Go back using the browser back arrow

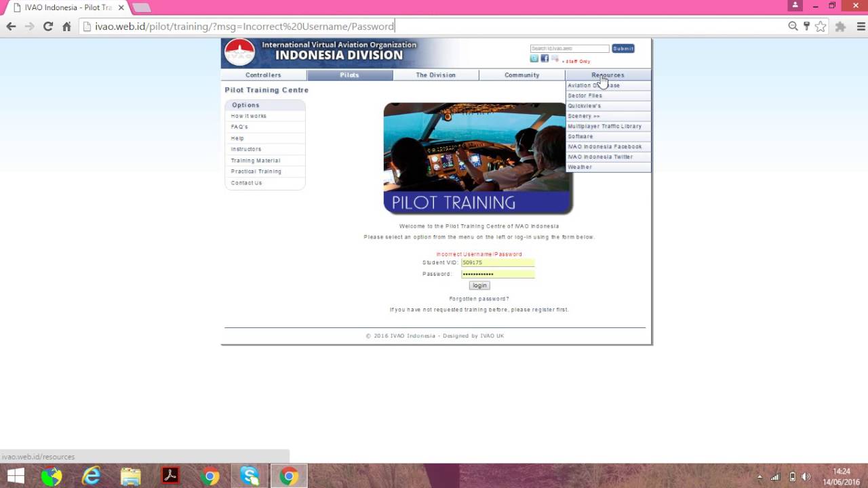pyautogui.click(x=11, y=26)
